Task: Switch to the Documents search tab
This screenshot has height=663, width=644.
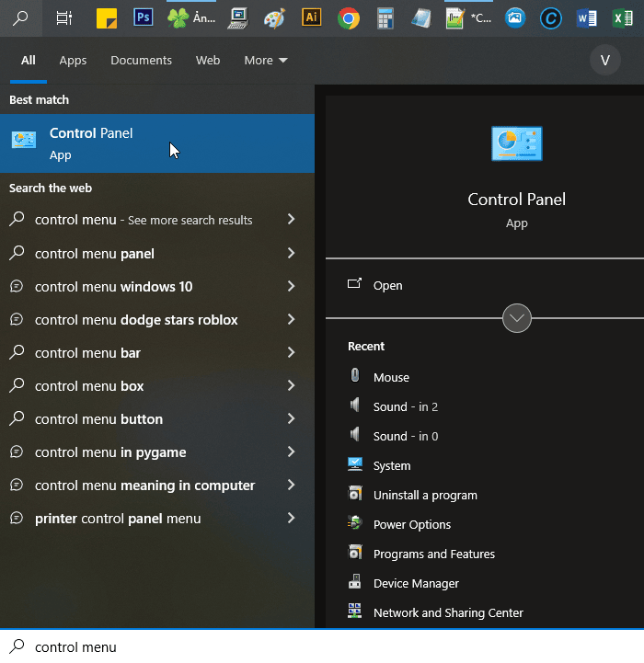Action: pos(141,60)
